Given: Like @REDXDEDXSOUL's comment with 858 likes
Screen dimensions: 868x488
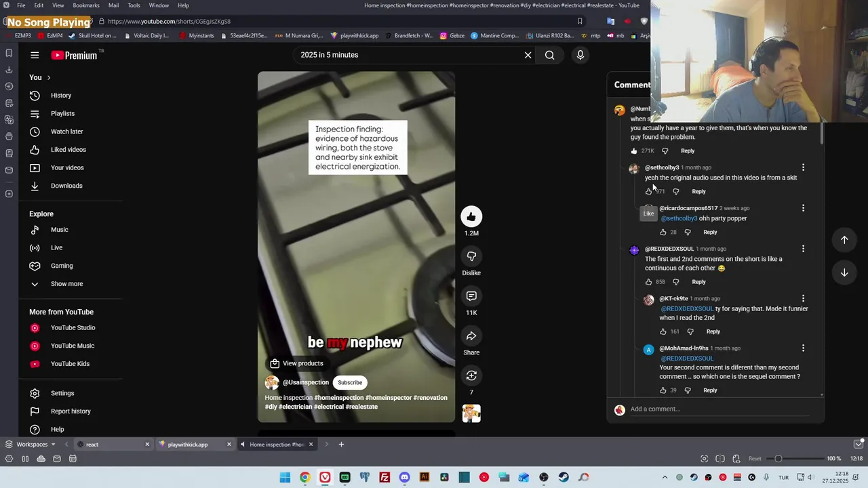Looking at the screenshot, I should pyautogui.click(x=649, y=282).
